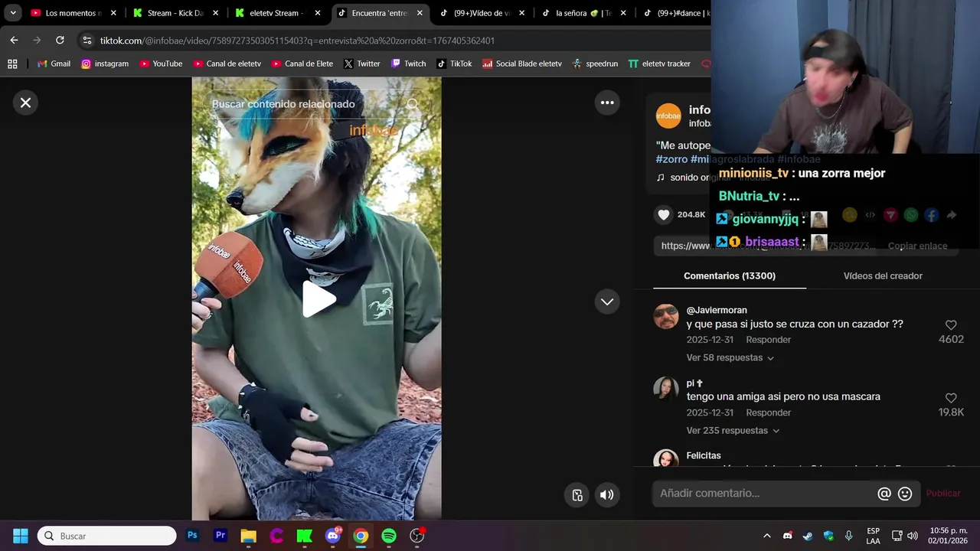Open the embed code icon
Image resolution: width=980 pixels, height=551 pixels.
pos(870,215)
